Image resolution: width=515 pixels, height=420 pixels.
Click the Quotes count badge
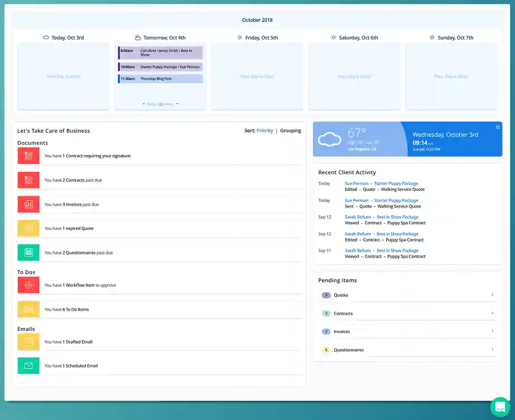click(x=326, y=295)
